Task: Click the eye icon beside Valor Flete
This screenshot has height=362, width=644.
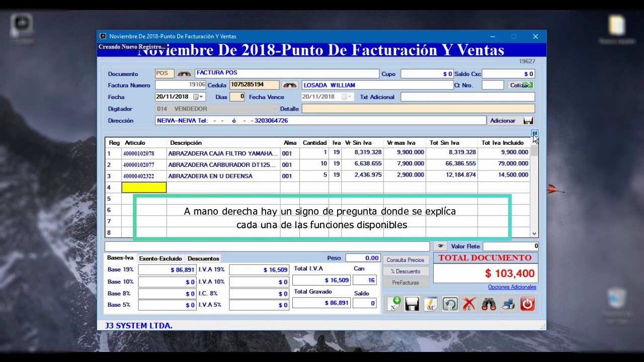Action: click(441, 246)
